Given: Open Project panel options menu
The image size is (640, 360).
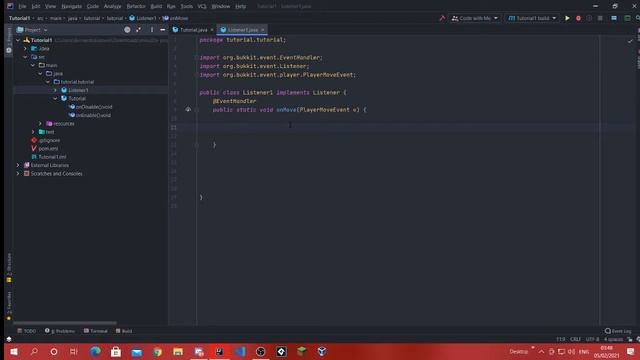Looking at the screenshot, I should pyautogui.click(x=152, y=29).
